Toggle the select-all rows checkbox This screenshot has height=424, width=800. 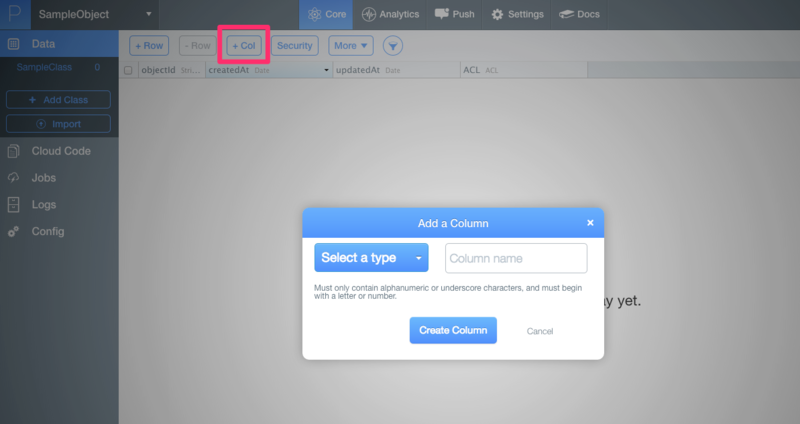[129, 70]
